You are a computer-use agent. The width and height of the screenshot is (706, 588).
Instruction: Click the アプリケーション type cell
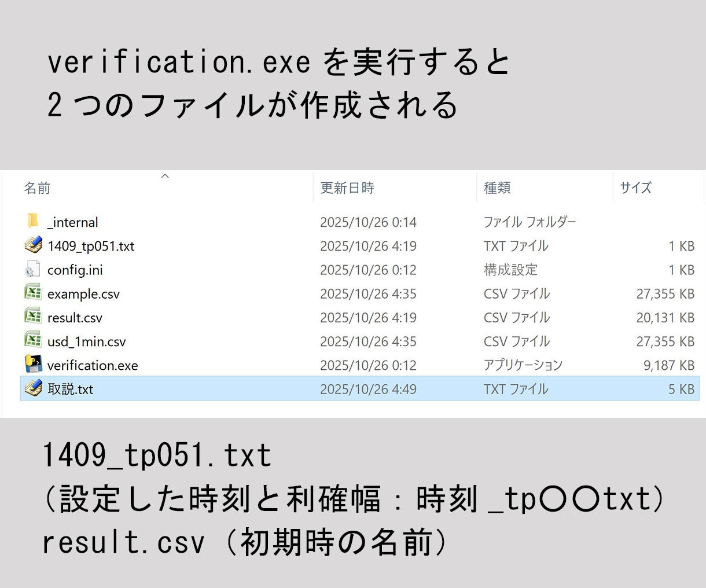pyautogui.click(x=523, y=365)
